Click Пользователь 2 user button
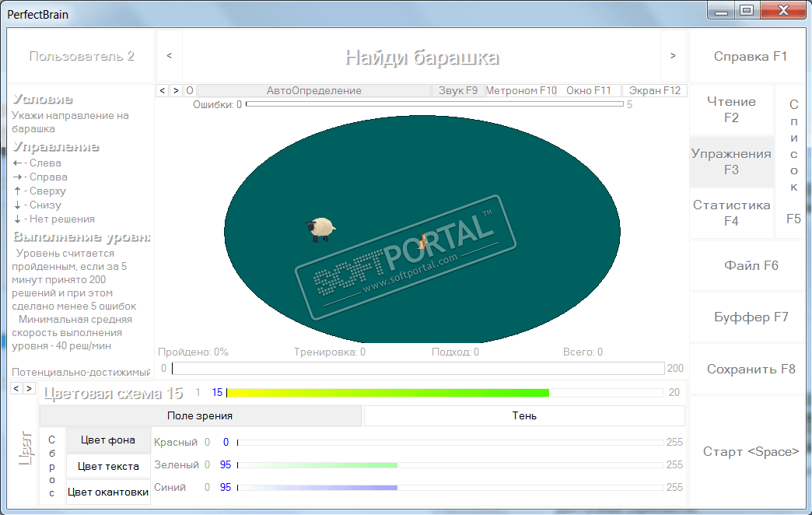Screen dimensions: 812x515 click(82, 56)
